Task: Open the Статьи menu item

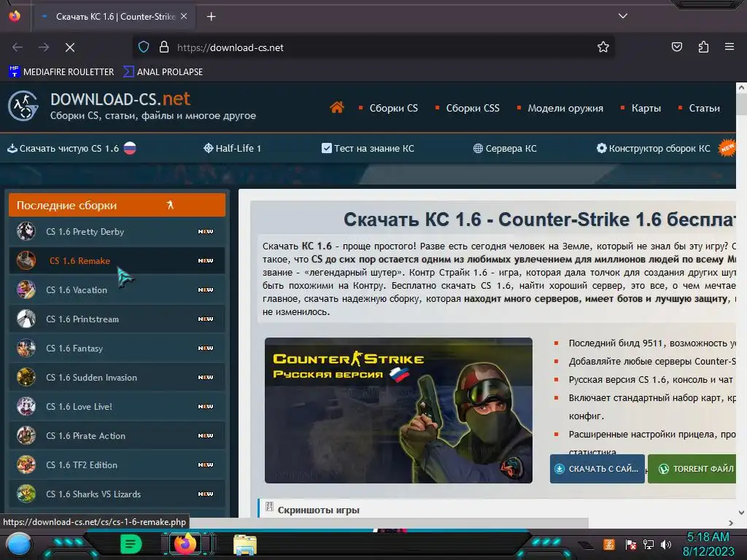Action: 704,108
